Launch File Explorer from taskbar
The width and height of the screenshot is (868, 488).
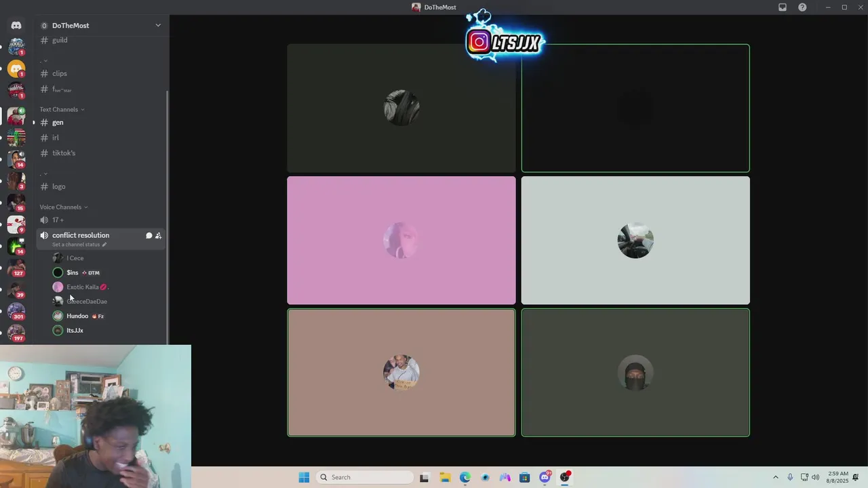[x=445, y=477]
